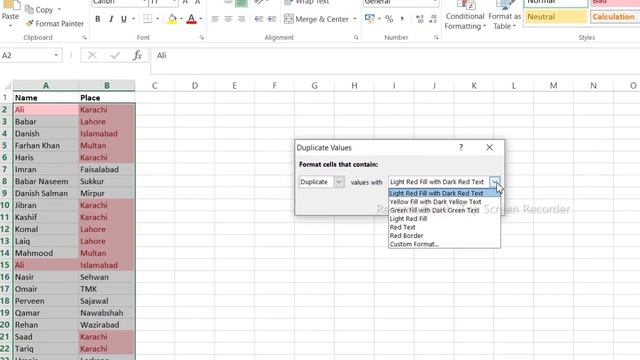This screenshot has width=640, height=360.
Task: Apply Percent Style
Action: pyautogui.click(x=389, y=19)
